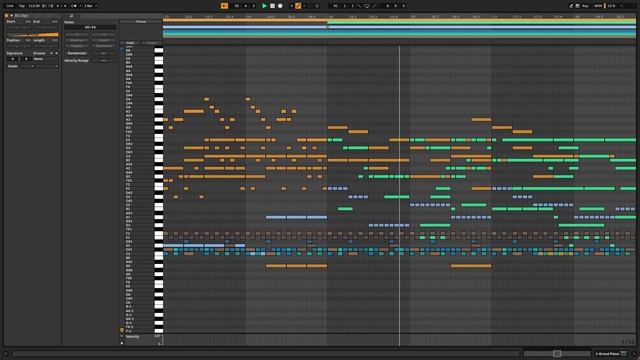Toggle the Fold button

click(x=130, y=43)
